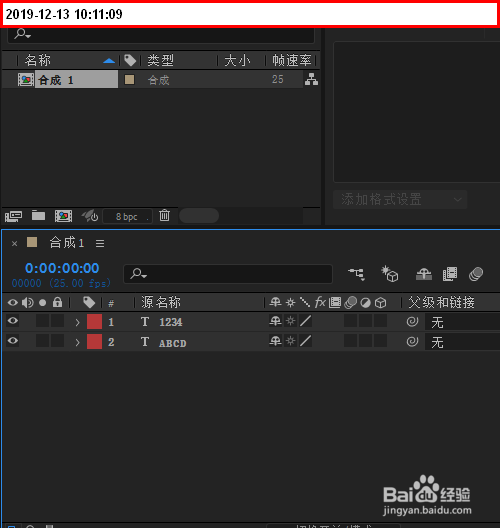The image size is (500, 528).
Task: Open the composition mini-flowchart icon
Action: 357,274
